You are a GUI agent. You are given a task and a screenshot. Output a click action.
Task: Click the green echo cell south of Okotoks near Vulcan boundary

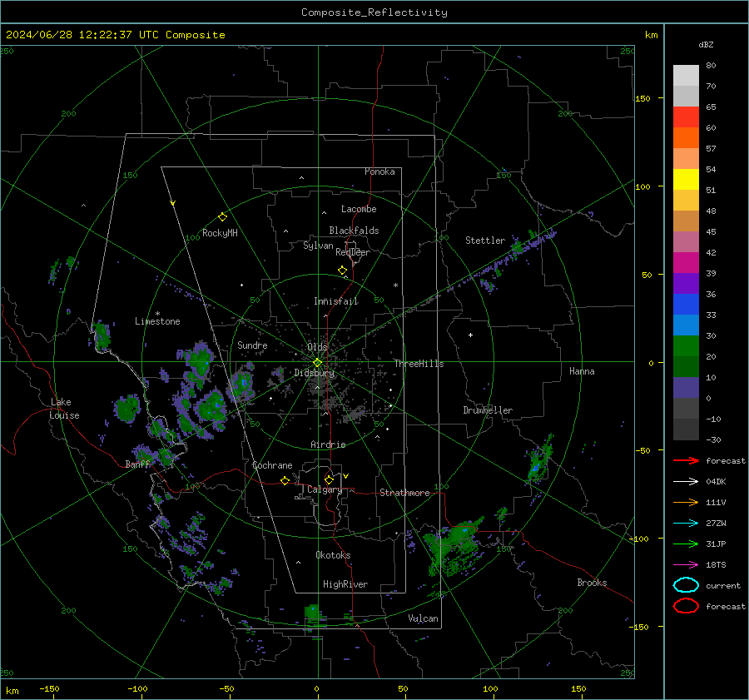[313, 615]
